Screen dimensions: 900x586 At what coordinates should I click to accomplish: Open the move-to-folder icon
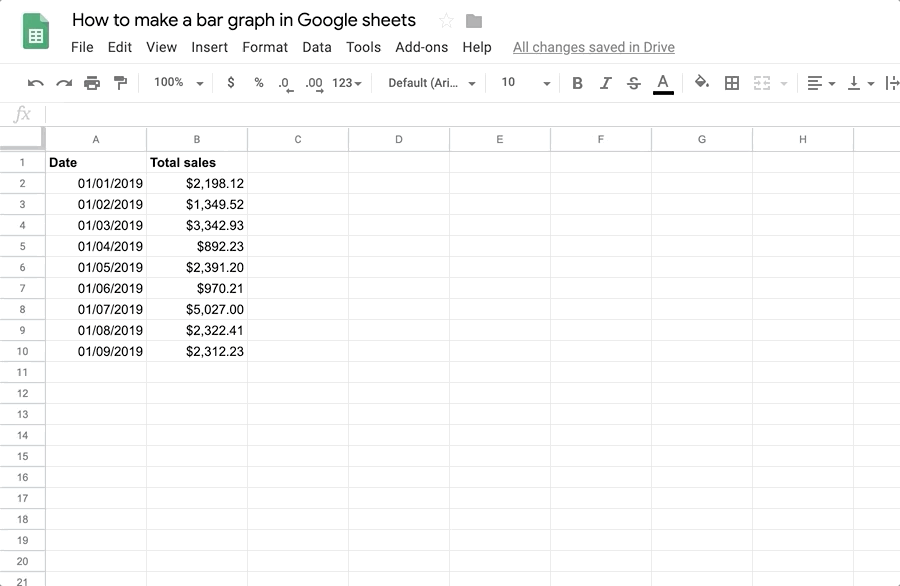tap(474, 21)
